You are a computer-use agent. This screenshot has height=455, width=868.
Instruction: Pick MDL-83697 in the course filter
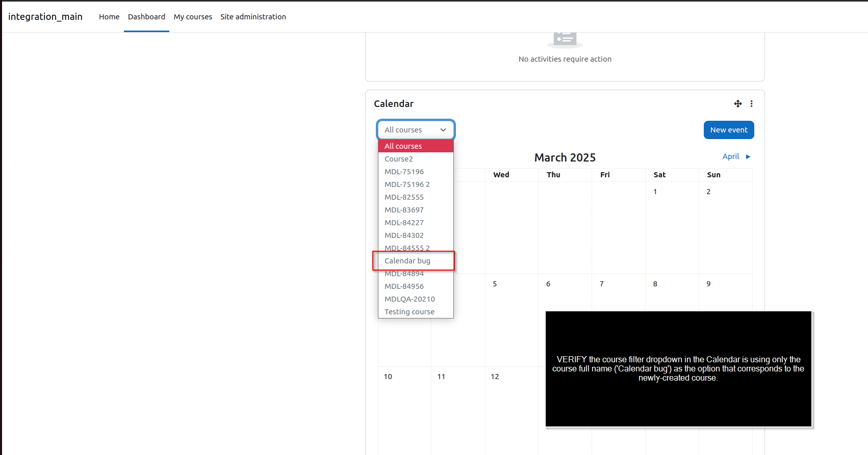[x=416, y=210]
